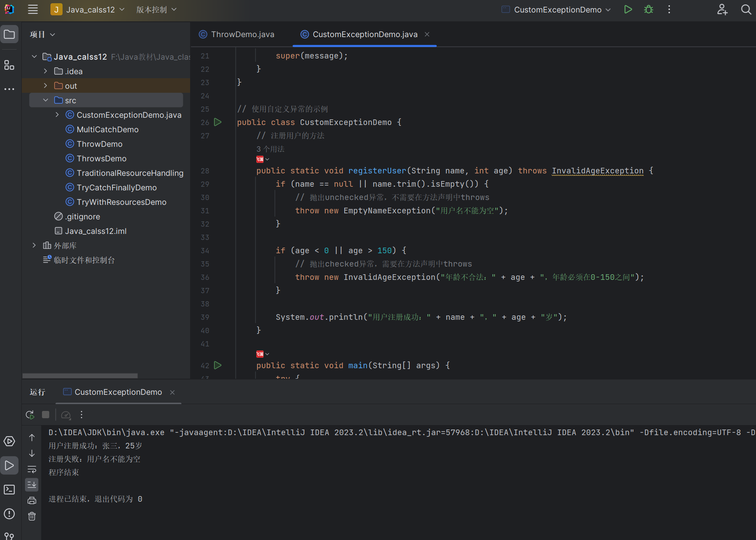
Task: Open the Terminal tool window
Action: (x=9, y=490)
